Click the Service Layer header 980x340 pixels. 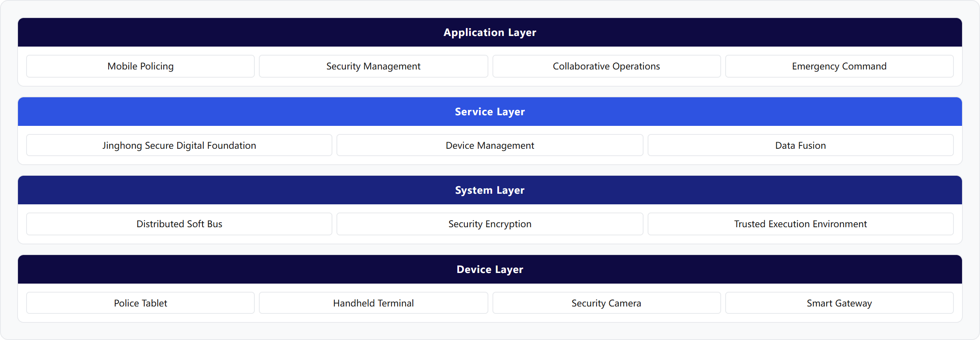(490, 112)
